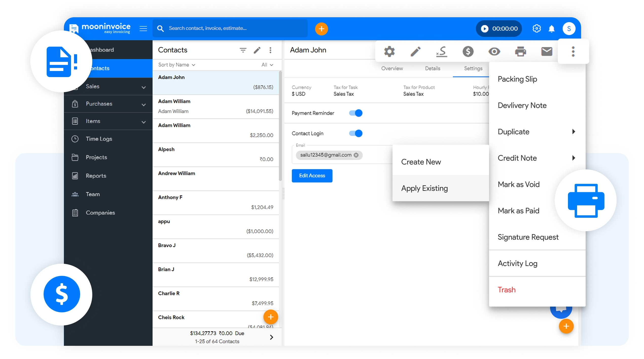
Task: Disable the Payment Reminder toggle
Action: [356, 113]
